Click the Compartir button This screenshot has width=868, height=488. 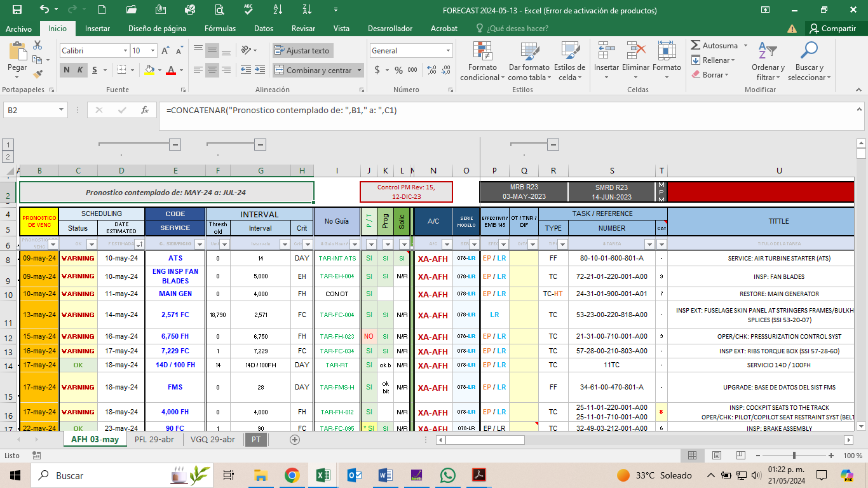coord(832,29)
